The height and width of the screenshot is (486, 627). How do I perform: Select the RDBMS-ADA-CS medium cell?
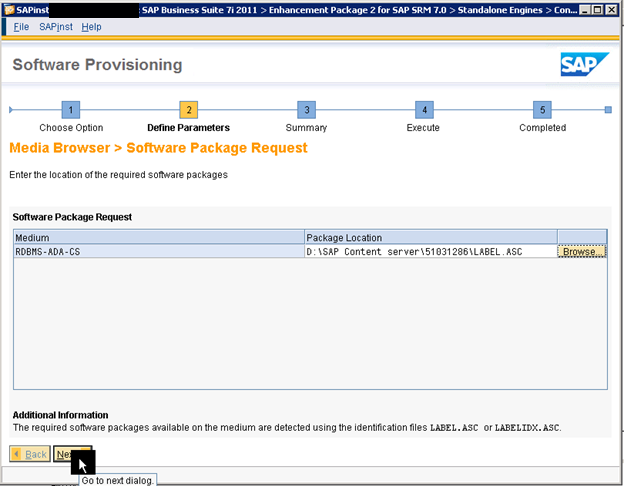pos(159,252)
